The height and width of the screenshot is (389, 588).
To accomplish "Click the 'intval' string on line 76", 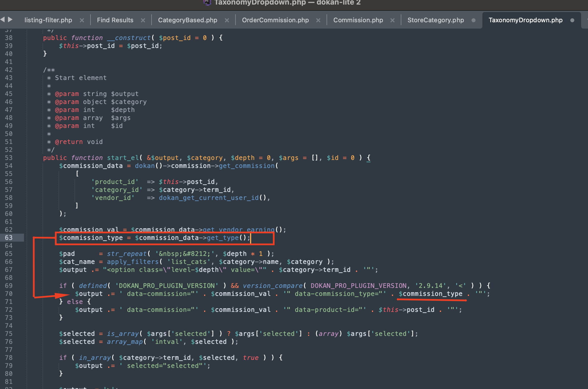I will (x=167, y=342).
